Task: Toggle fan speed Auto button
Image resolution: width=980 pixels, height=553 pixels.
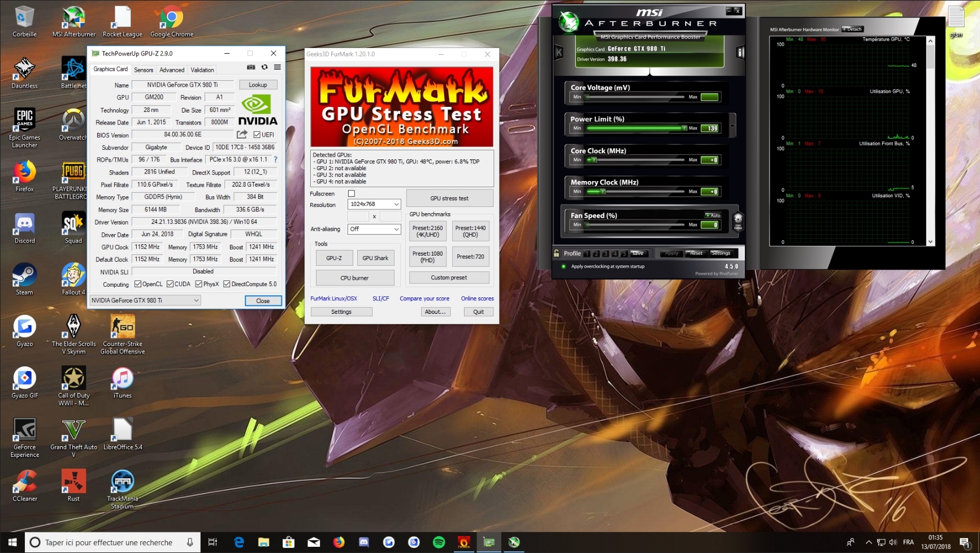Action: 713,215
